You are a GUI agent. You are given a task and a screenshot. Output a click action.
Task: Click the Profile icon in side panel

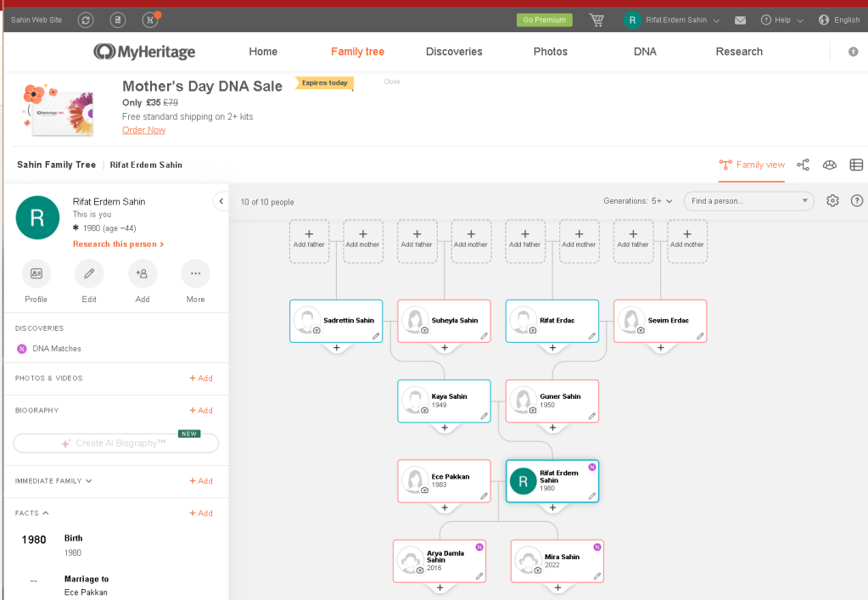pyautogui.click(x=36, y=273)
